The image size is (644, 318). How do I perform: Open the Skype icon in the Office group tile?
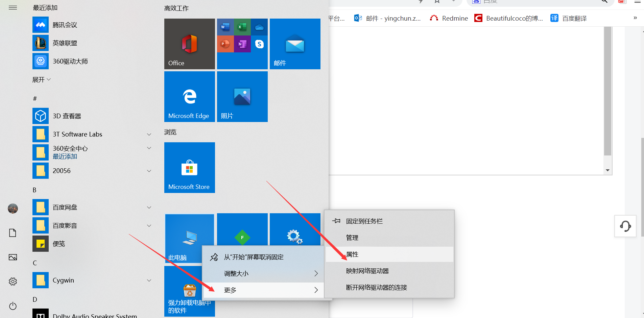click(259, 44)
